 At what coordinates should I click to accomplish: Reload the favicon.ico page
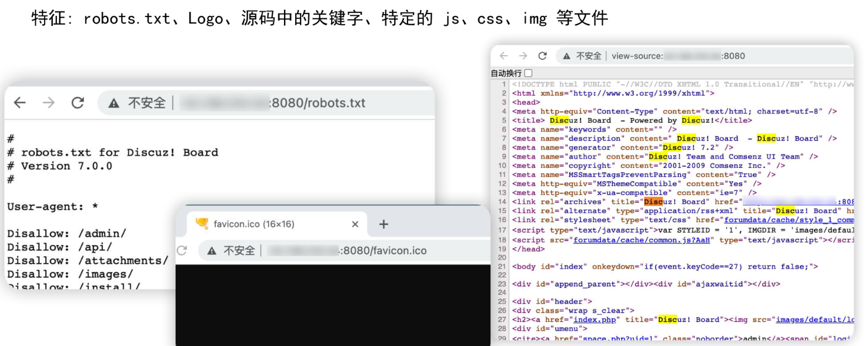point(182,251)
